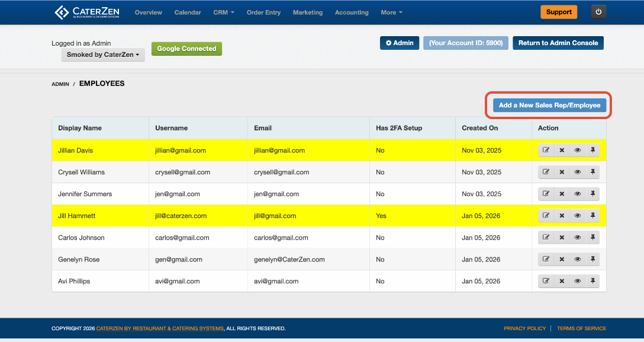Select the Jennifer Summers name cell
Image resolution: width=644 pixels, height=342 pixels.
click(100, 194)
